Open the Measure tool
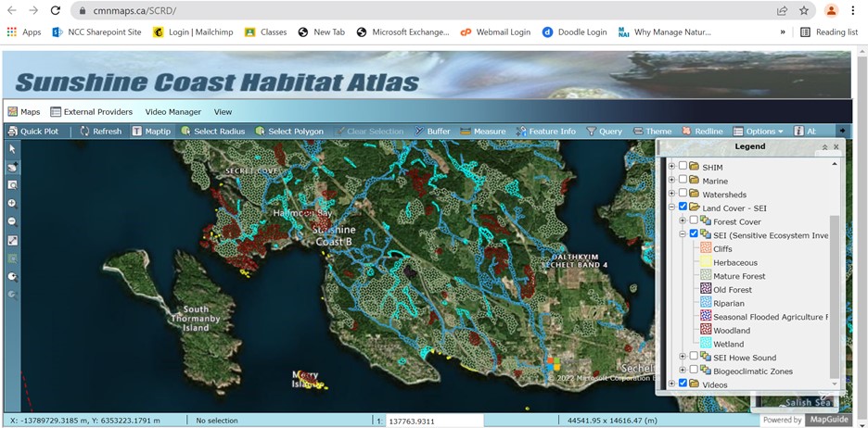Screen dimensions: 868x428 483,131
